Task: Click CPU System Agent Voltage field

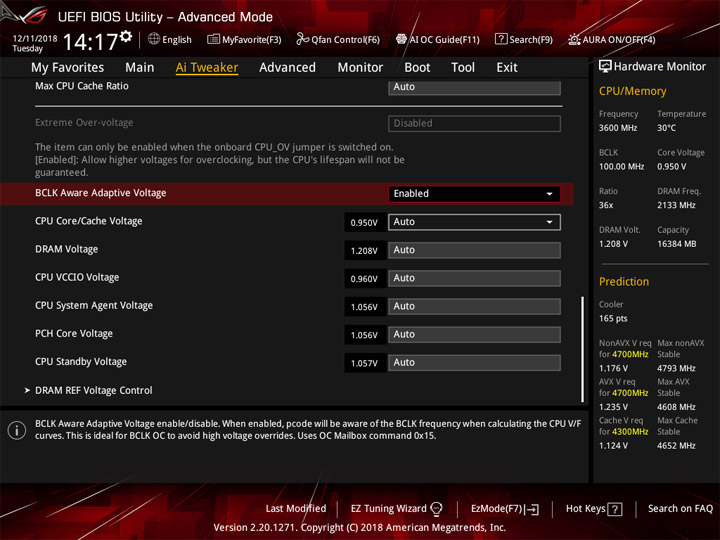Action: (474, 306)
